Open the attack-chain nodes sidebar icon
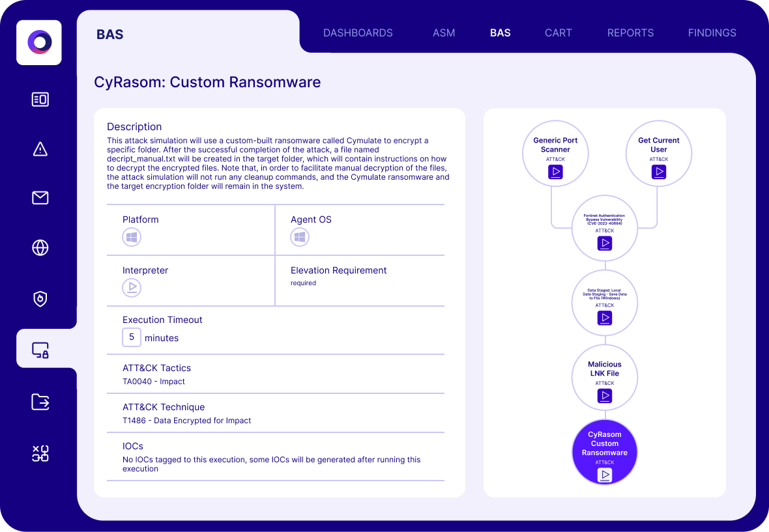The width and height of the screenshot is (769, 532). click(40, 454)
